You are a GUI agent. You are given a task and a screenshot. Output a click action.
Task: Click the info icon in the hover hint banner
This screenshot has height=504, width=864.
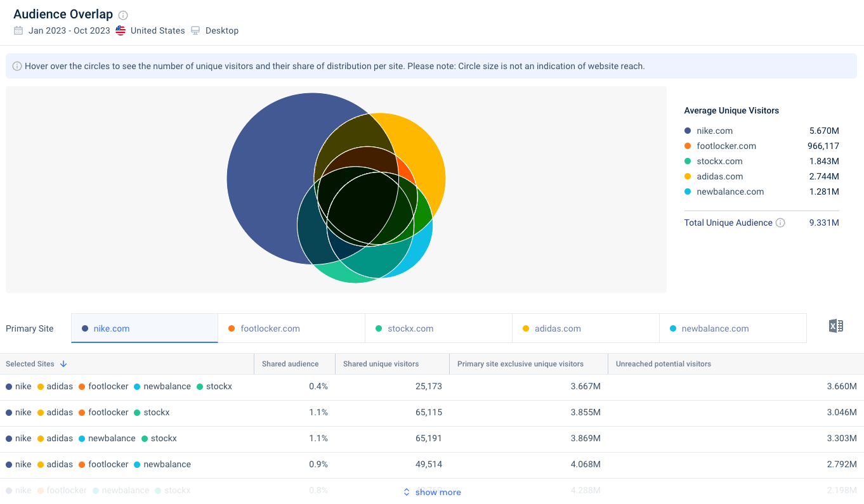17,66
